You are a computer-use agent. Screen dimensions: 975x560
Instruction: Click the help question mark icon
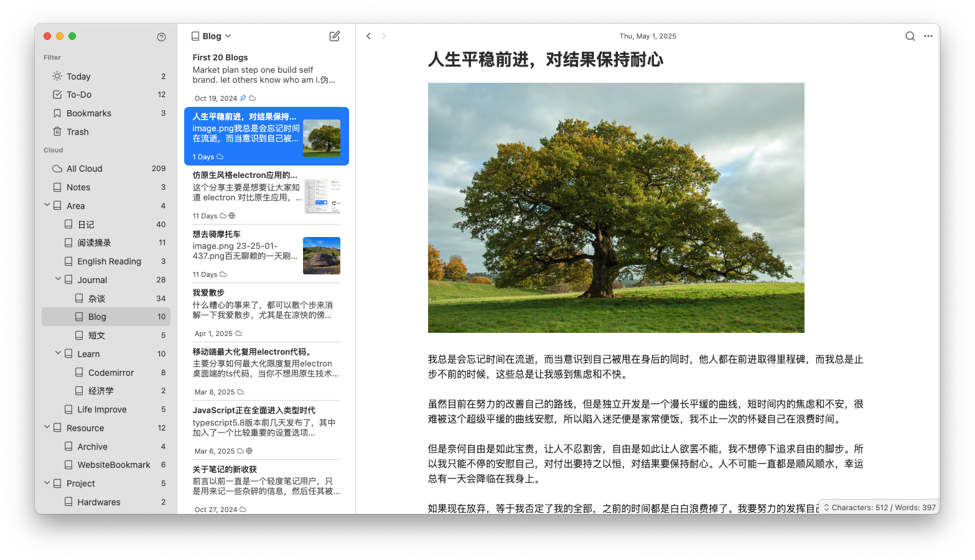(161, 37)
